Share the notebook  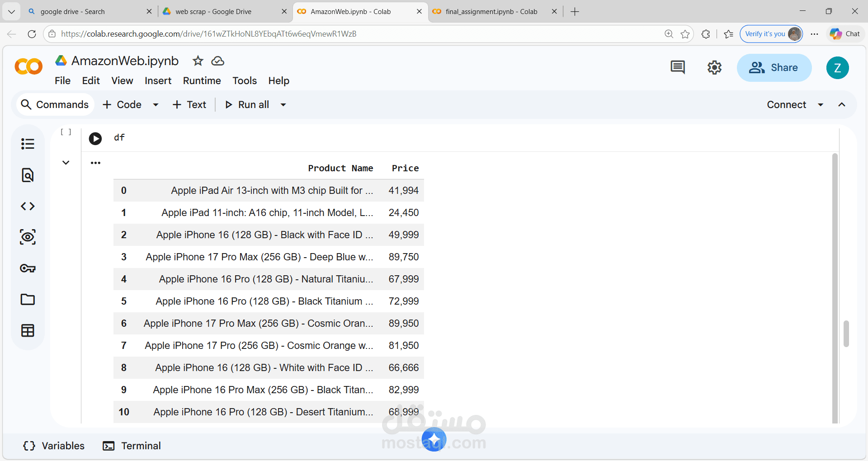point(774,68)
